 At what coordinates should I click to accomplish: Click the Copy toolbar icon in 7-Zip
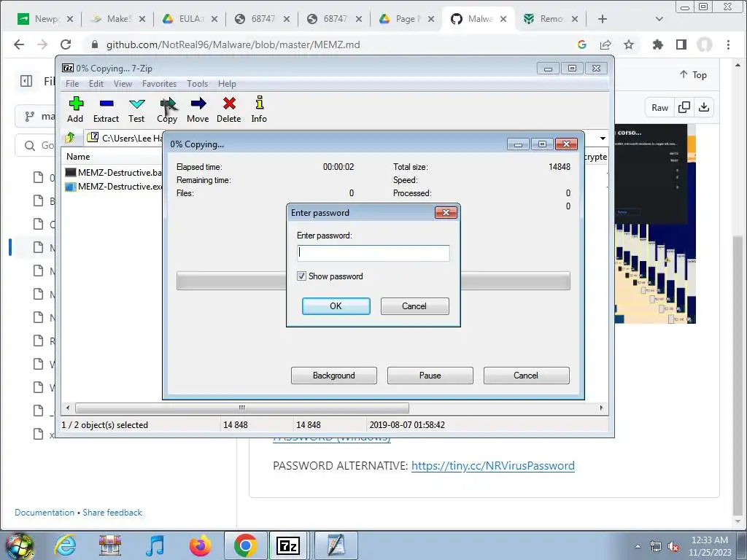[167, 109]
